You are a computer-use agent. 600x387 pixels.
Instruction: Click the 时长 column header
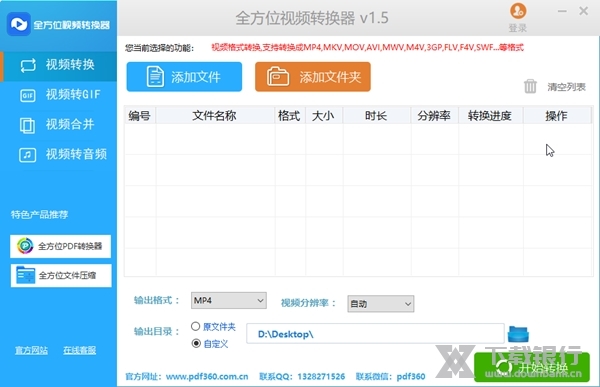click(377, 116)
